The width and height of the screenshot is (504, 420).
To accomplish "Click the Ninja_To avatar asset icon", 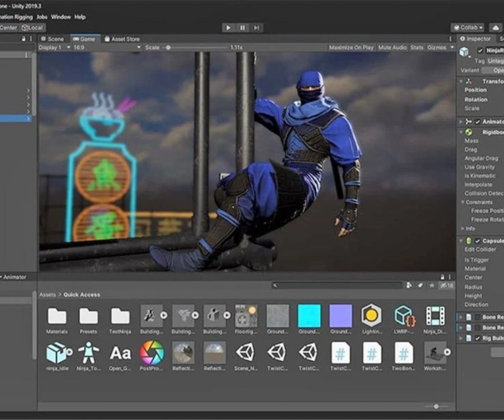I will (x=88, y=353).
